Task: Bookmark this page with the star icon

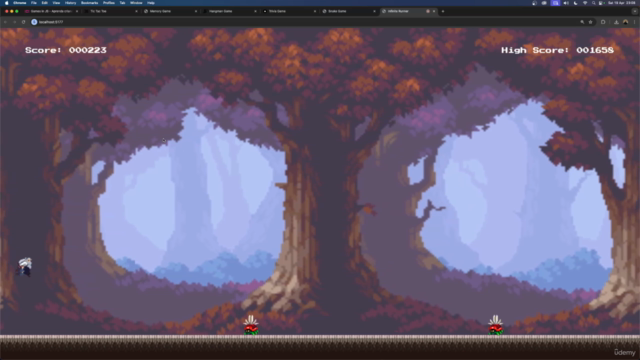Action: (x=591, y=22)
